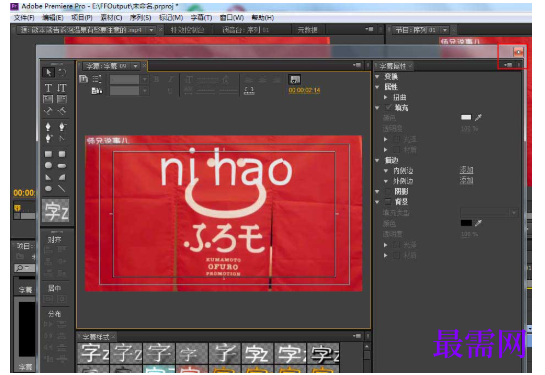
Task: Open the font style dropdown below font family
Action: 144,91
